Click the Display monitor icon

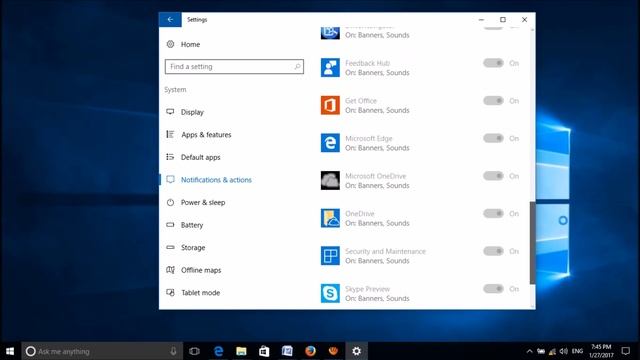point(170,111)
